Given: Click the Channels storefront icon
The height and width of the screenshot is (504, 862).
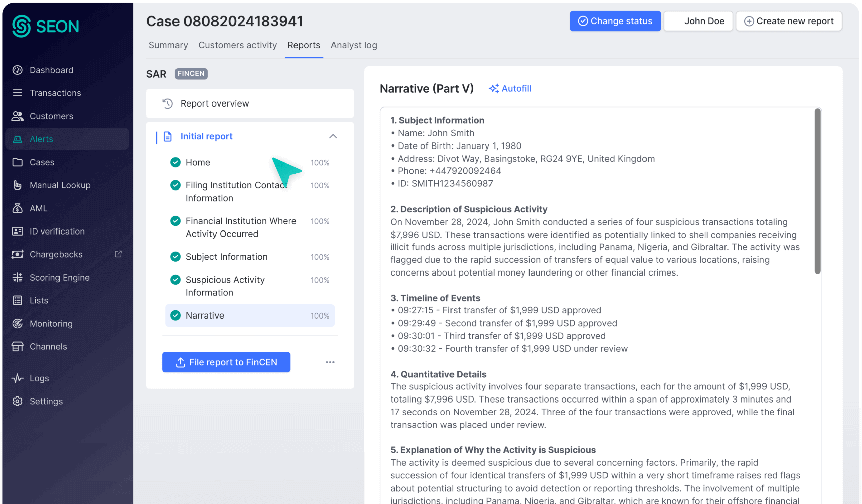Looking at the screenshot, I should point(17,346).
